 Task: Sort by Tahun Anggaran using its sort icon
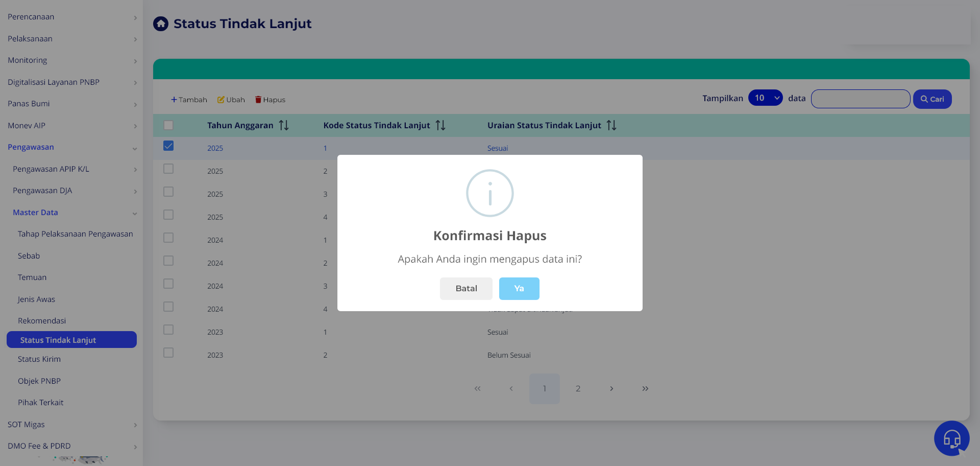tap(284, 125)
